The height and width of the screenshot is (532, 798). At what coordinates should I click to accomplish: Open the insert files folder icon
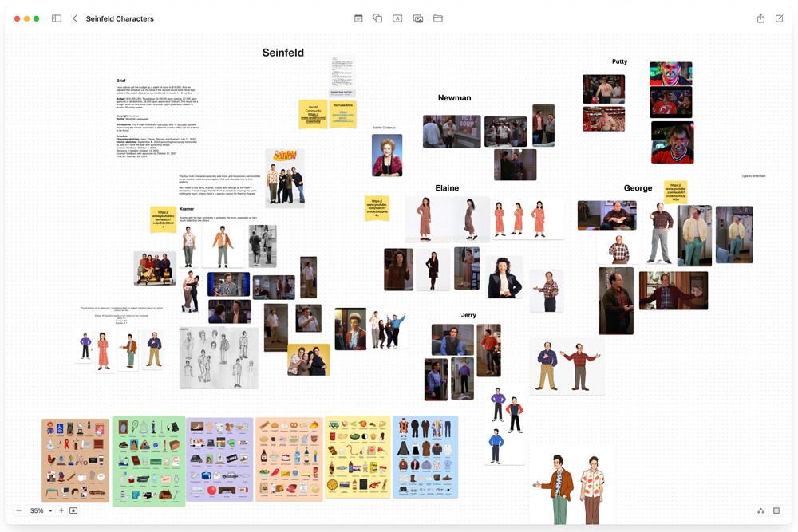[x=437, y=18]
